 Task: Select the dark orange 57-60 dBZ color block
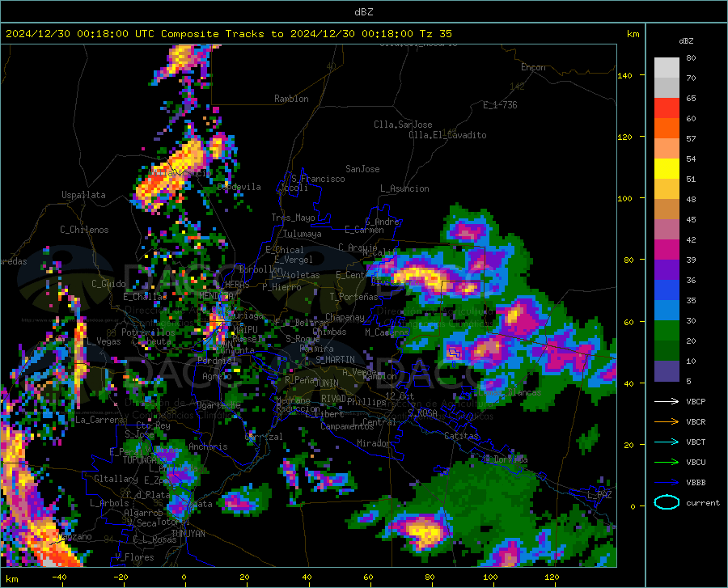pos(667,129)
